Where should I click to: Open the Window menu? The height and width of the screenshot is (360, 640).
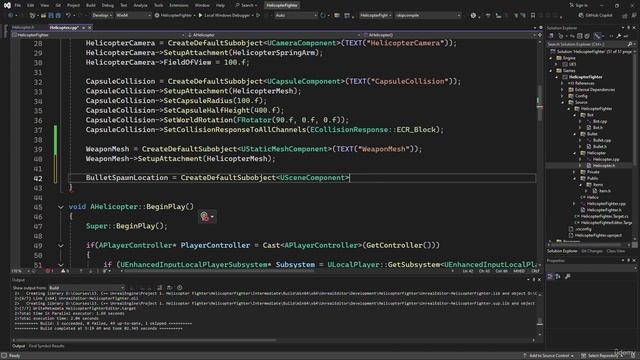click(202, 5)
